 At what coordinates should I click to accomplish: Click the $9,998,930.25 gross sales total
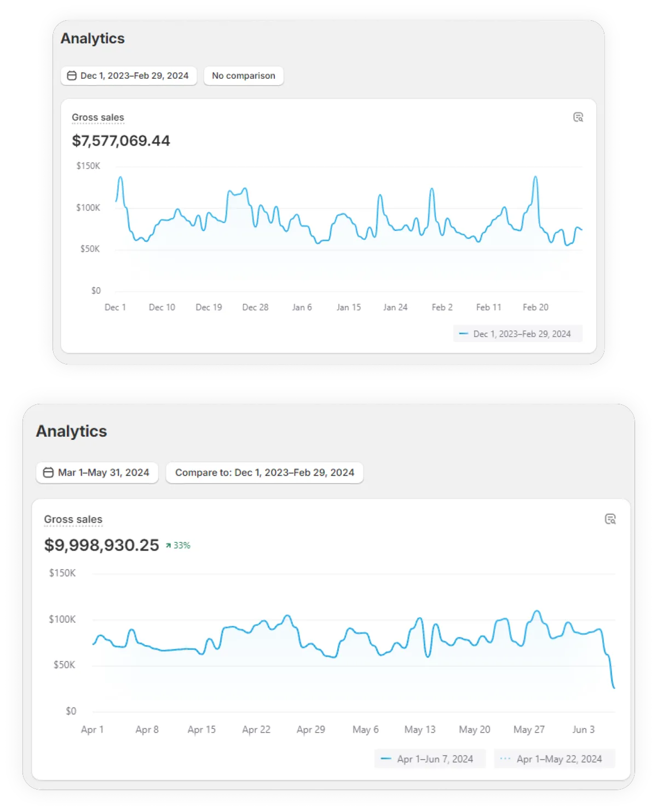pos(102,545)
